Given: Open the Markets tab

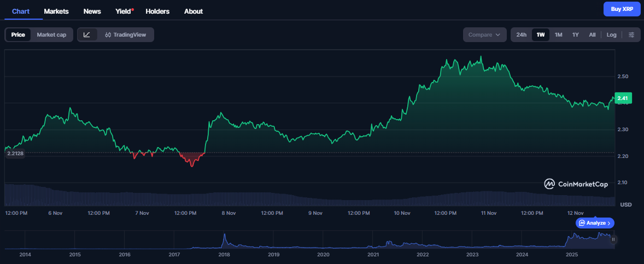Looking at the screenshot, I should (x=56, y=11).
